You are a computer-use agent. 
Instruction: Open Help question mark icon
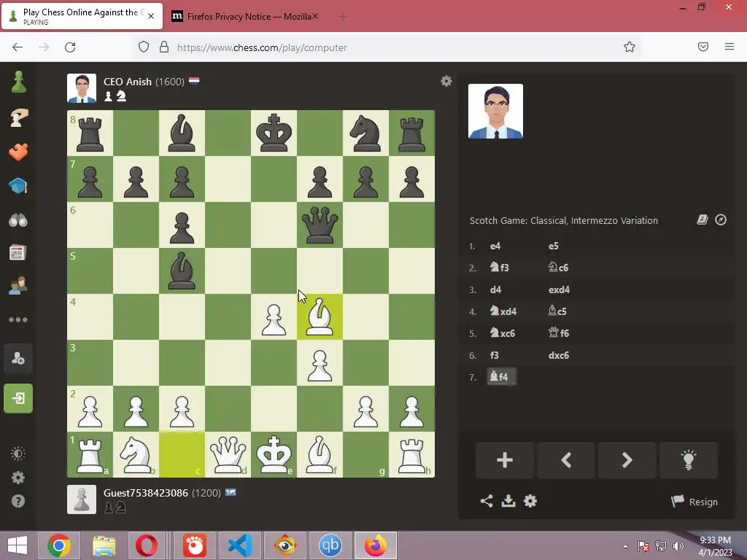click(18, 501)
